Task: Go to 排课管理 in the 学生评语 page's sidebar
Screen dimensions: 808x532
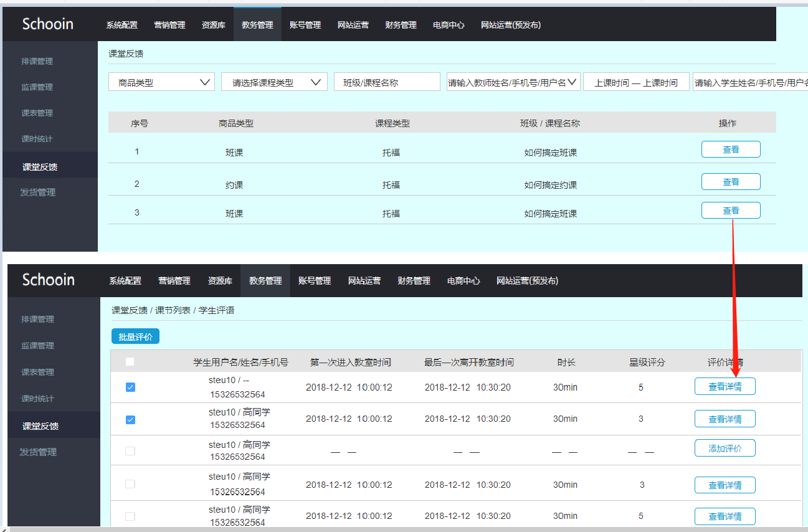Action: click(x=37, y=319)
